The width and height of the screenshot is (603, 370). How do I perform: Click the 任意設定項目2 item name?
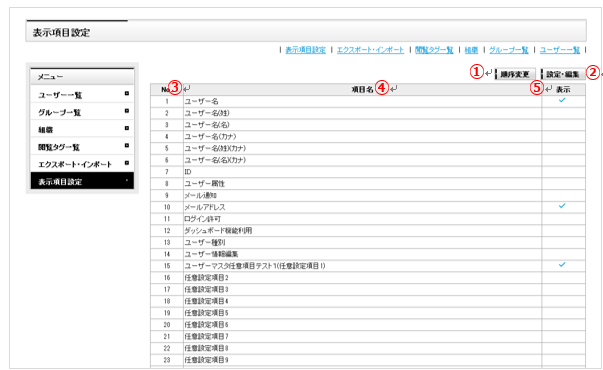pos(207,278)
